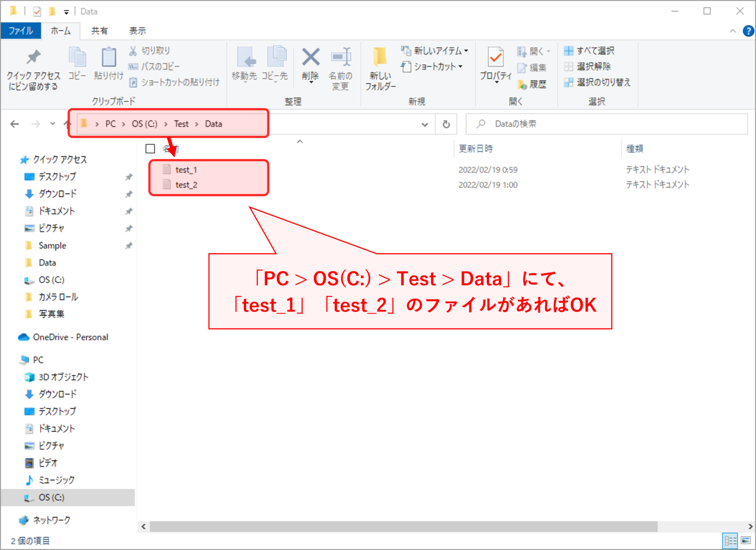Click the Paste (貼り付け) clipboard icon

pos(108,58)
